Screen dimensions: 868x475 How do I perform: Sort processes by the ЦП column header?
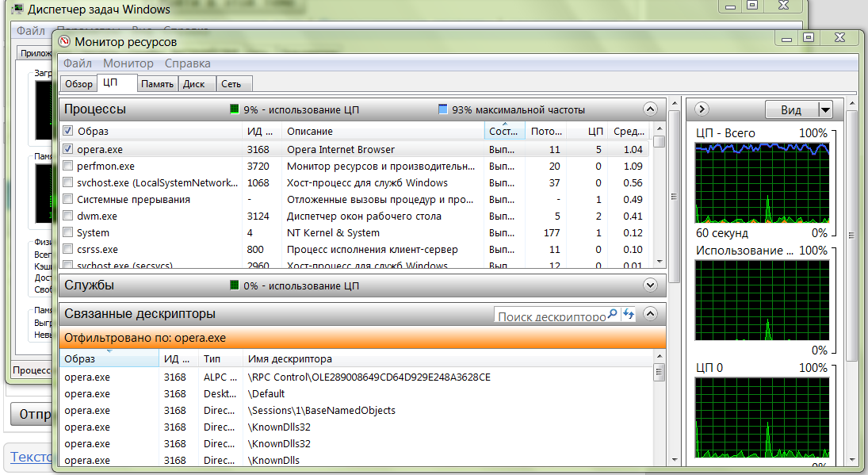coord(587,131)
